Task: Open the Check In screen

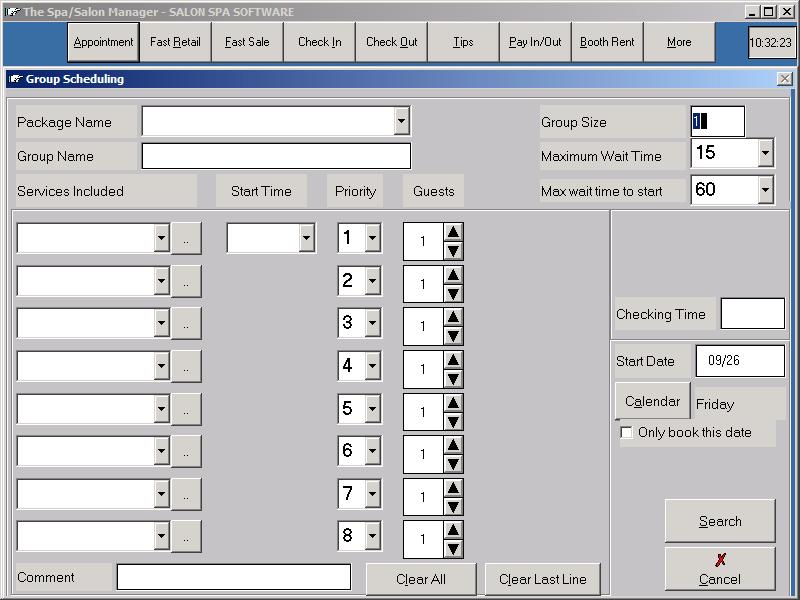Action: (x=319, y=42)
